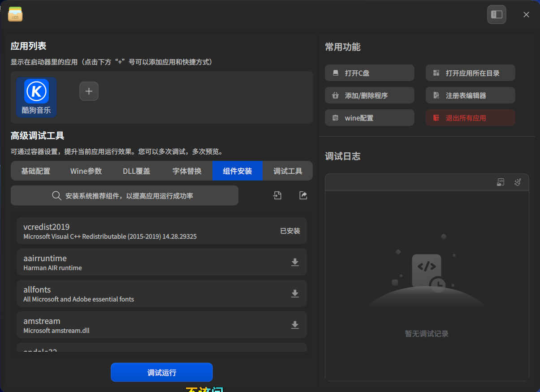The image size is (540, 392).
Task: Select All Microsoft and Adobe essential fonts text
Action: (78, 299)
